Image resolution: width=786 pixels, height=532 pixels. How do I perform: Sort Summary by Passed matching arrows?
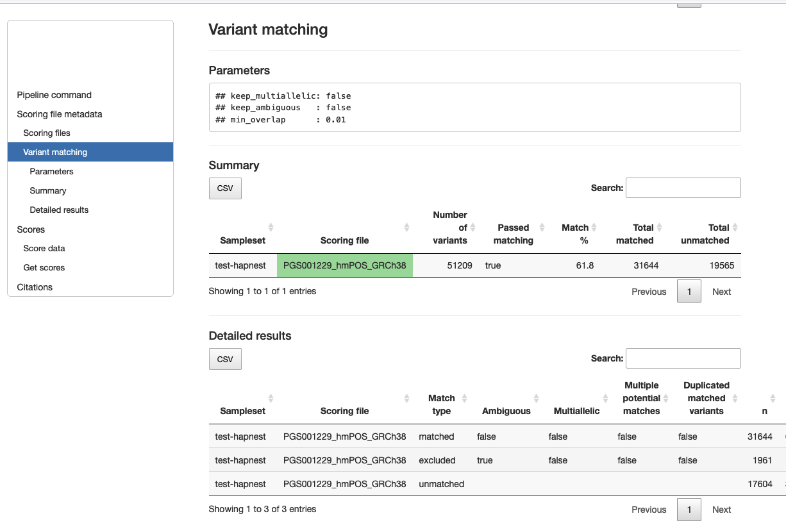point(542,228)
